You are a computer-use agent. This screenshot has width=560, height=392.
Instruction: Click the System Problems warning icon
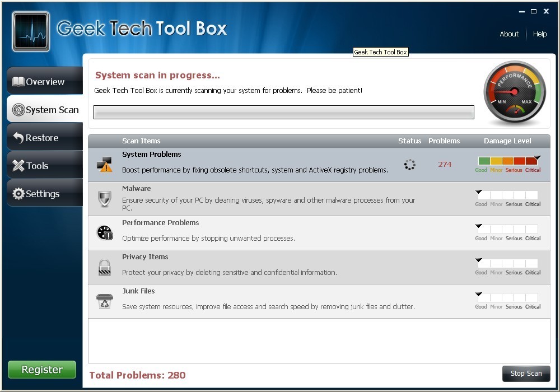click(104, 164)
